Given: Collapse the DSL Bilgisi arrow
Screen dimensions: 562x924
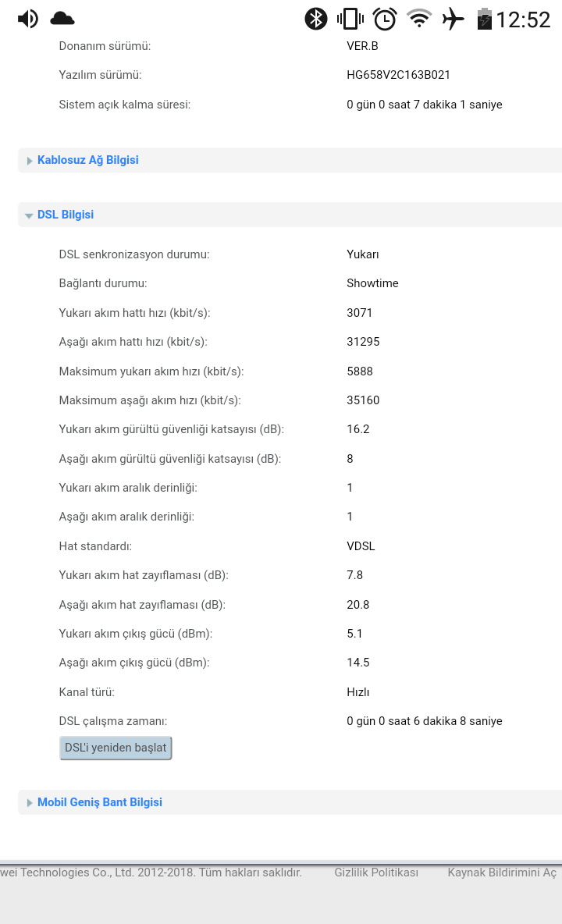Looking at the screenshot, I should tap(29, 215).
